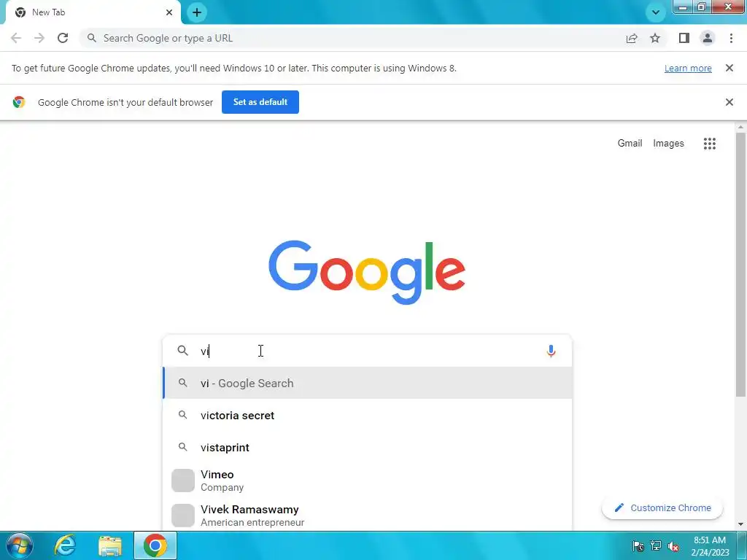Open the Google apps grid
747x560 pixels.
(709, 144)
